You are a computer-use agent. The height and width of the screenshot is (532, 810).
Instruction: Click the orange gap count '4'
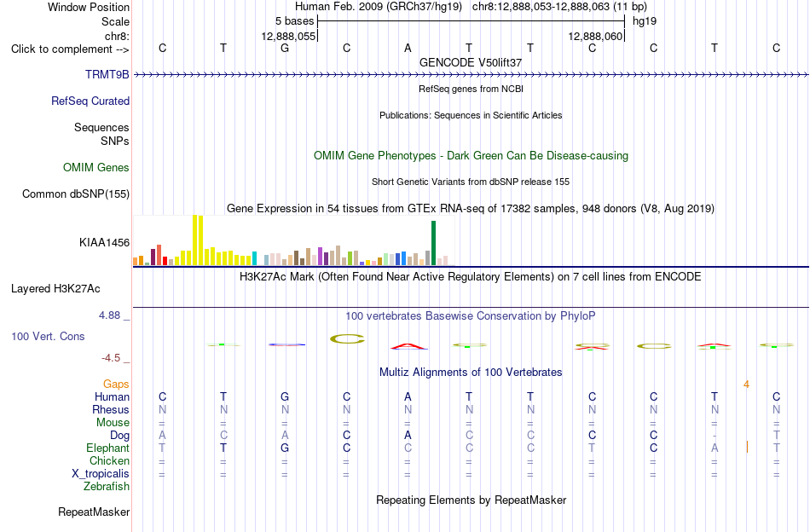746,385
